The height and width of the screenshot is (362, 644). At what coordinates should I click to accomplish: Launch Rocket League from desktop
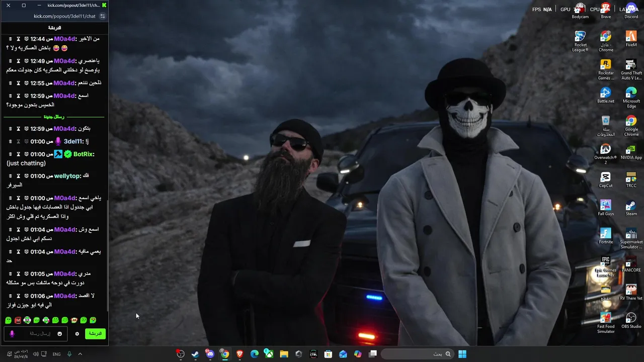pyautogui.click(x=580, y=41)
